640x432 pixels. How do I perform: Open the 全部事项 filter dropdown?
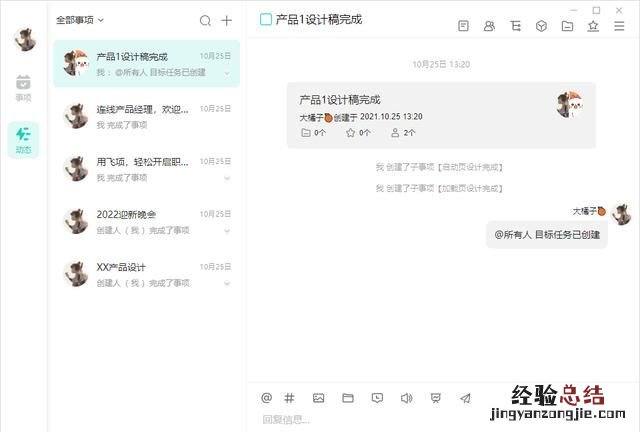pos(80,19)
